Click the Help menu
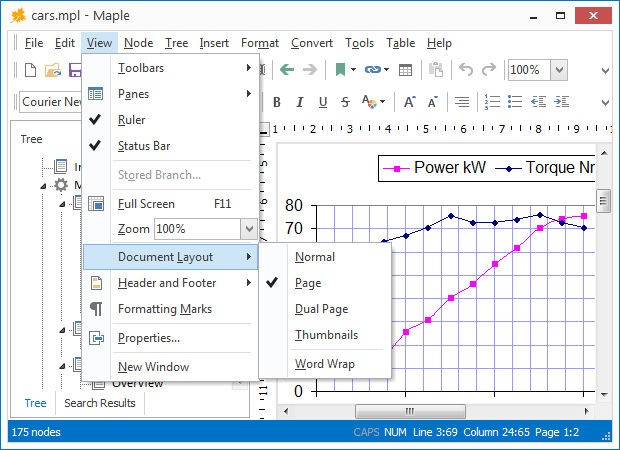620x450 pixels. (x=439, y=43)
